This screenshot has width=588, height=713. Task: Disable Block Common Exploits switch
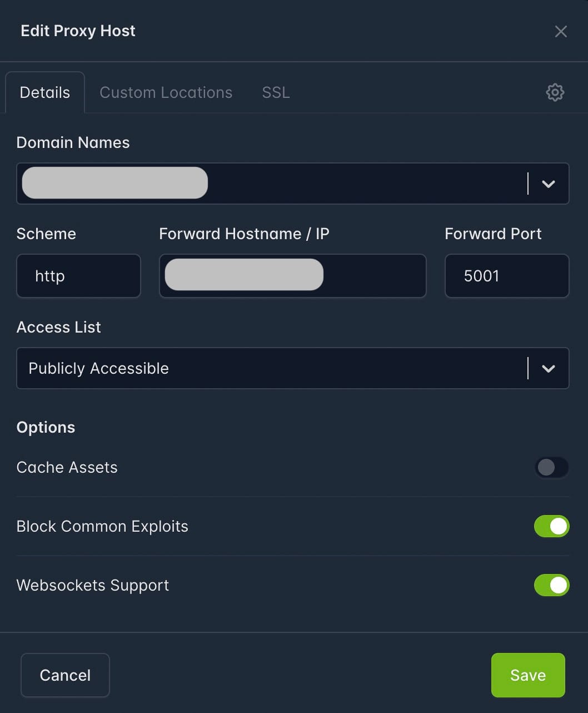coord(551,527)
